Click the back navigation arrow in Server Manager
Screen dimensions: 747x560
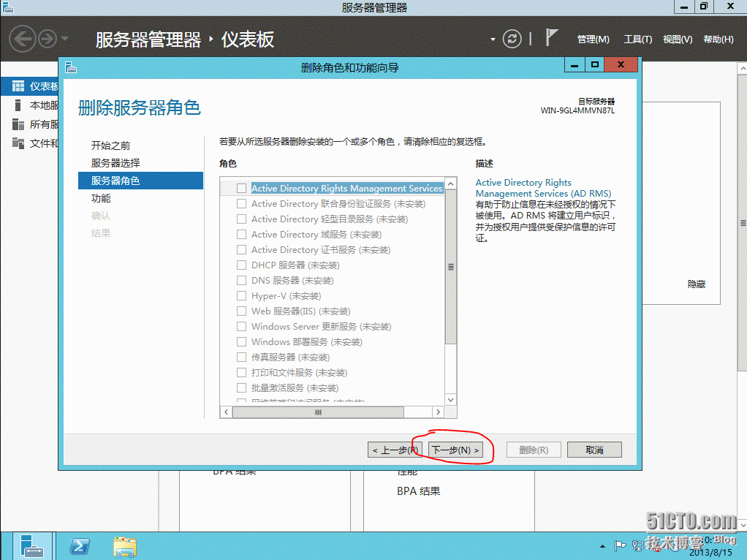[23, 39]
